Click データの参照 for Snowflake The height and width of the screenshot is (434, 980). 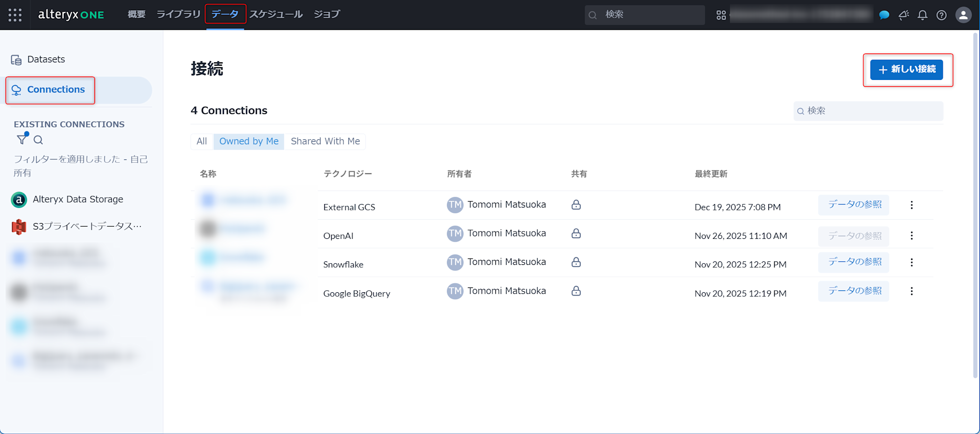[854, 262]
